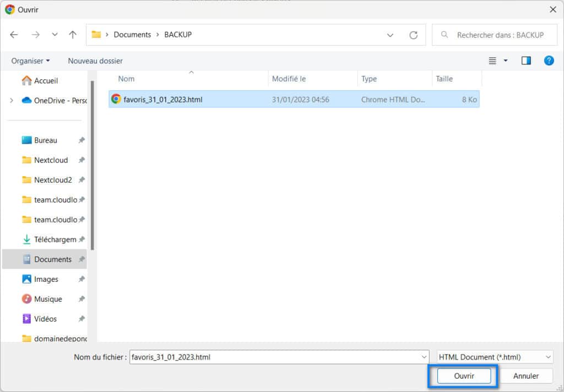
Task: Click the pin icon next to Images
Action: coord(82,279)
